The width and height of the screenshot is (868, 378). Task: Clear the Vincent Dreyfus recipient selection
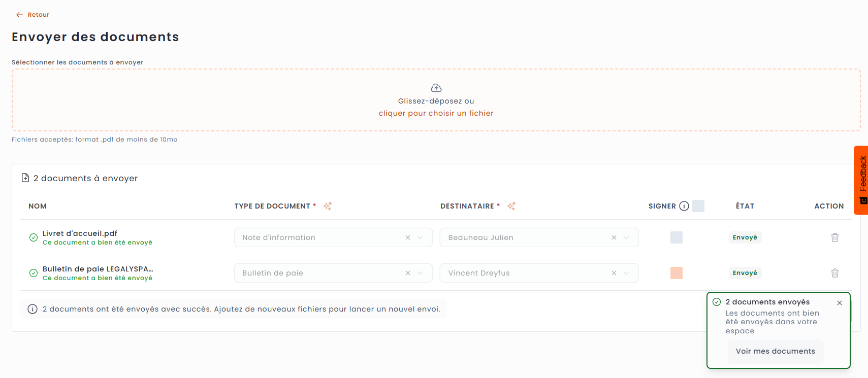pyautogui.click(x=614, y=273)
